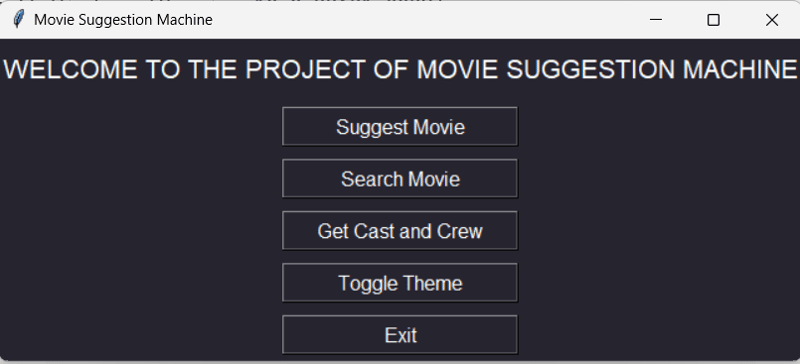
Task: Hit the dash minimize icon
Action: pos(656,20)
